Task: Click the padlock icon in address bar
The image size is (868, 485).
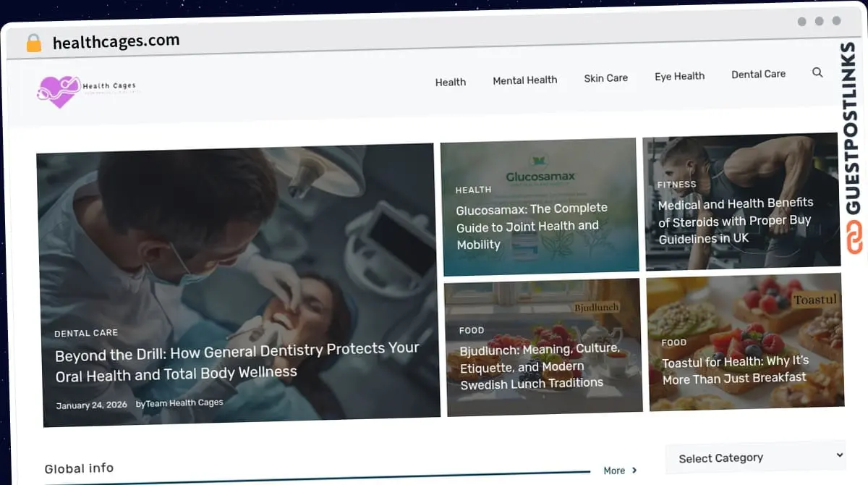Action: pyautogui.click(x=33, y=43)
